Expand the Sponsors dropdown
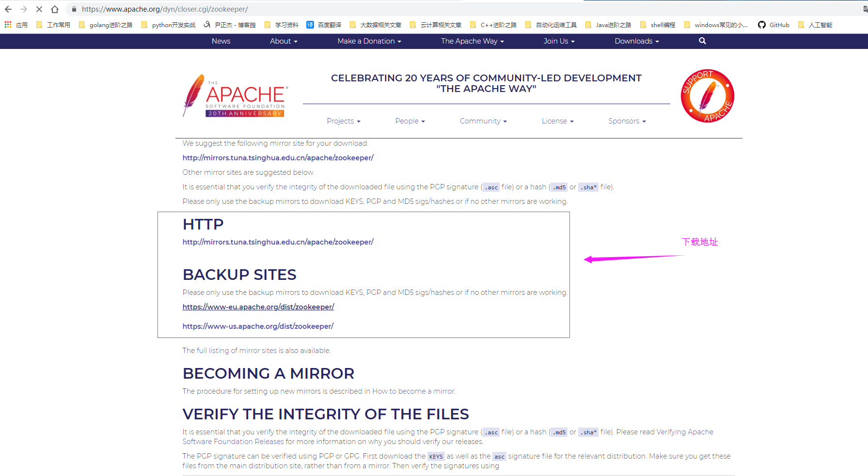The image size is (868, 476). (627, 121)
